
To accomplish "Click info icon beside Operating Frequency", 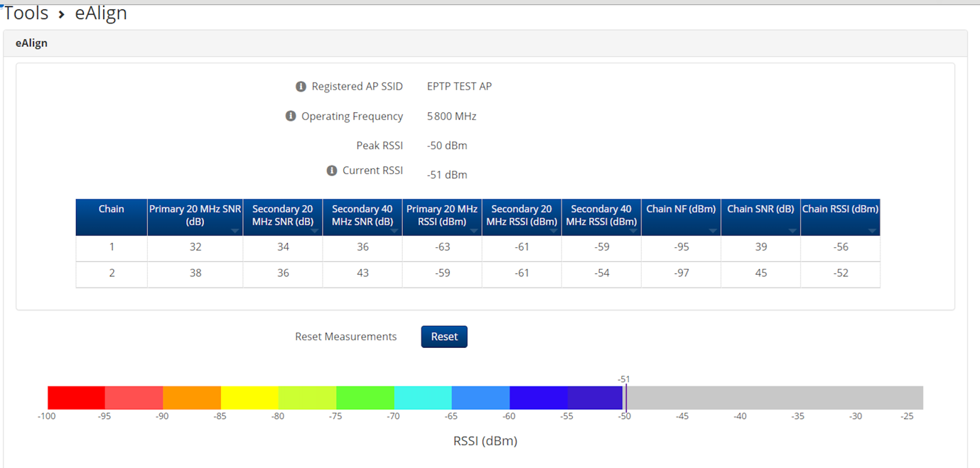I will [291, 116].
